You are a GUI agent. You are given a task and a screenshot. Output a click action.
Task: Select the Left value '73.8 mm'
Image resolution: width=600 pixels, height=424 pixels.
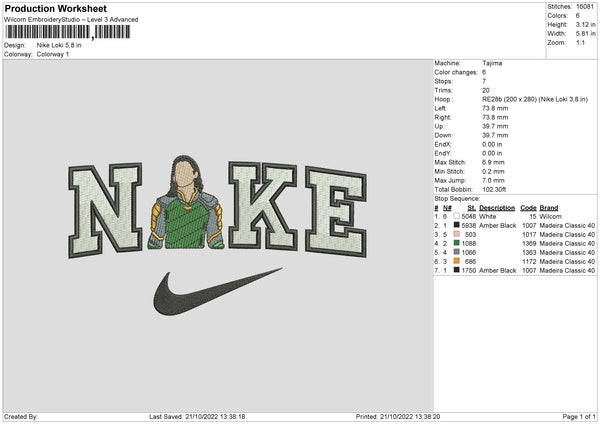495,108
